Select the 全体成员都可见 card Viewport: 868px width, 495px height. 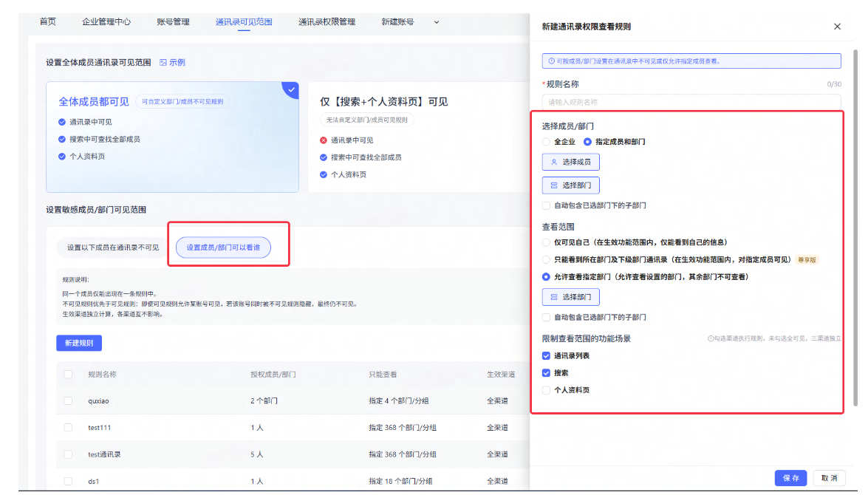[x=173, y=137]
